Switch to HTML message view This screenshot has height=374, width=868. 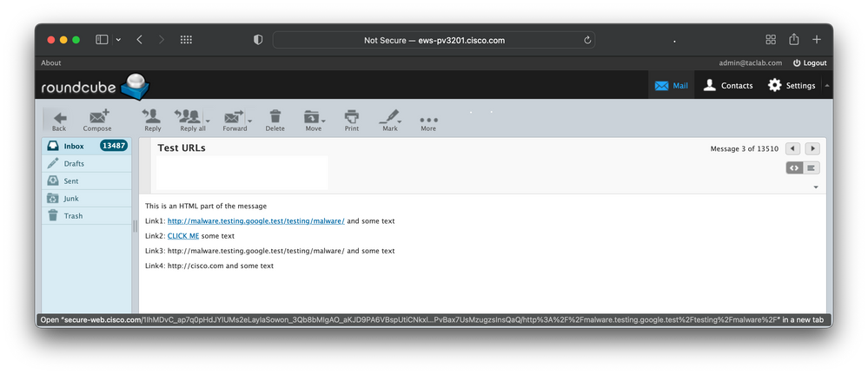pyautogui.click(x=794, y=167)
